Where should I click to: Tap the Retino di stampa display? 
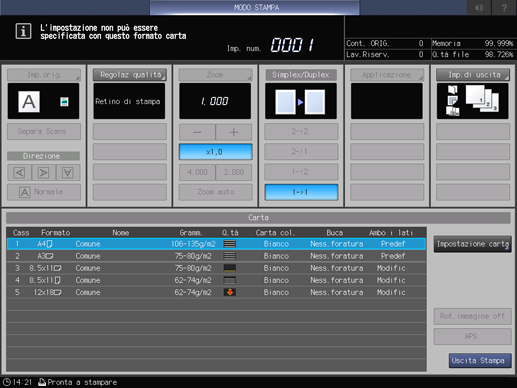coord(129,101)
